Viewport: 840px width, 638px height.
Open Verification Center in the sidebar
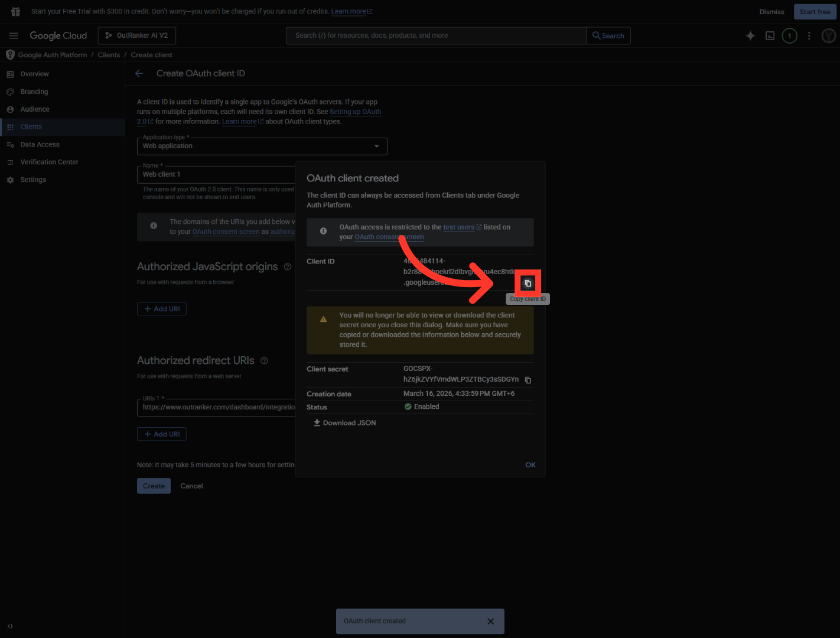49,162
